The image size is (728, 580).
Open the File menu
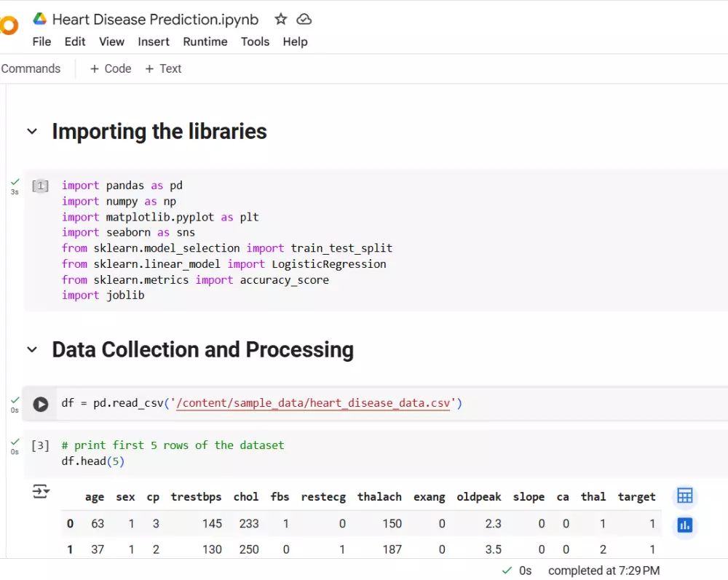42,41
